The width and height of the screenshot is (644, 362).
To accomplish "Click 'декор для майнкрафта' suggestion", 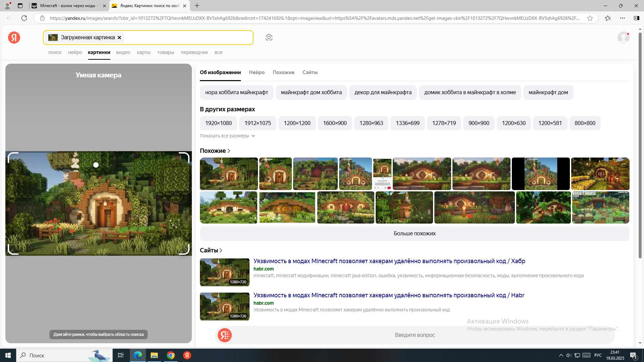I will [x=383, y=93].
